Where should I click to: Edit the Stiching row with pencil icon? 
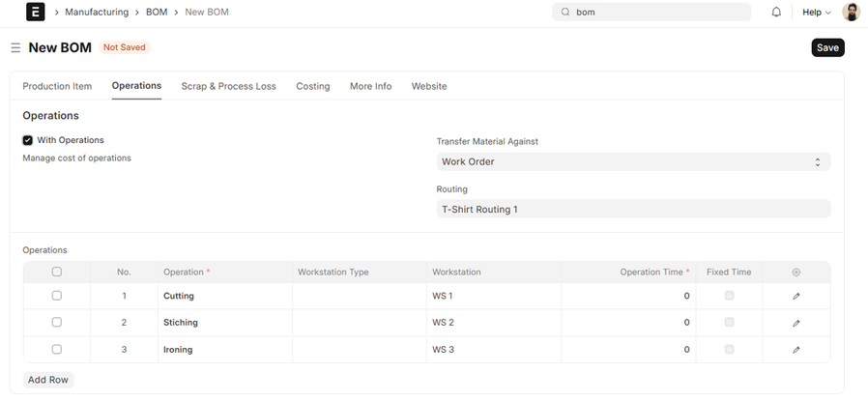(796, 323)
